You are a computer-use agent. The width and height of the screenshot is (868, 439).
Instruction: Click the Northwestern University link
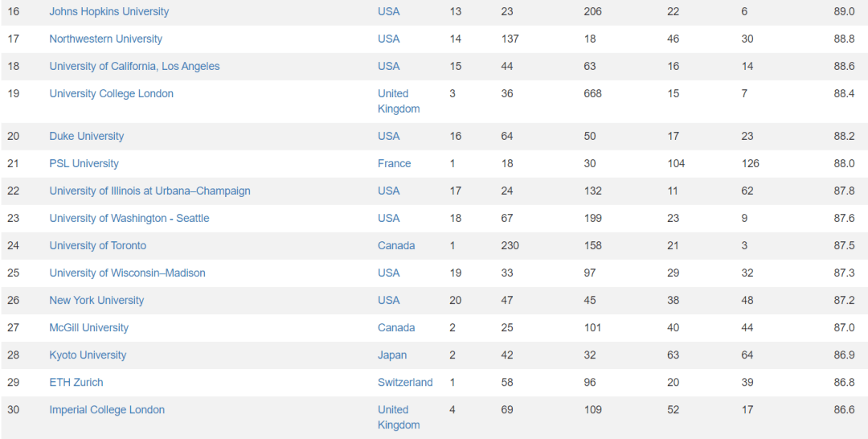coord(105,39)
